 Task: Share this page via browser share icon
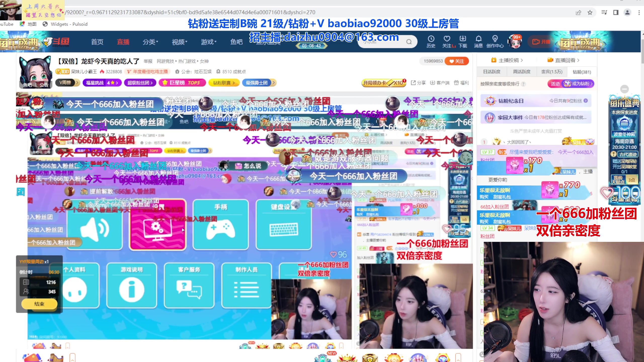coord(578,13)
